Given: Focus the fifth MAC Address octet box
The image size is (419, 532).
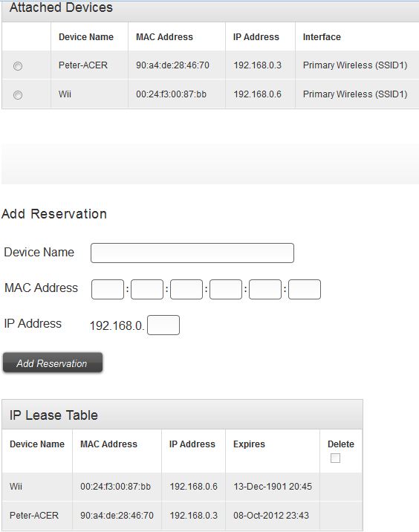Looking at the screenshot, I should [265, 289].
